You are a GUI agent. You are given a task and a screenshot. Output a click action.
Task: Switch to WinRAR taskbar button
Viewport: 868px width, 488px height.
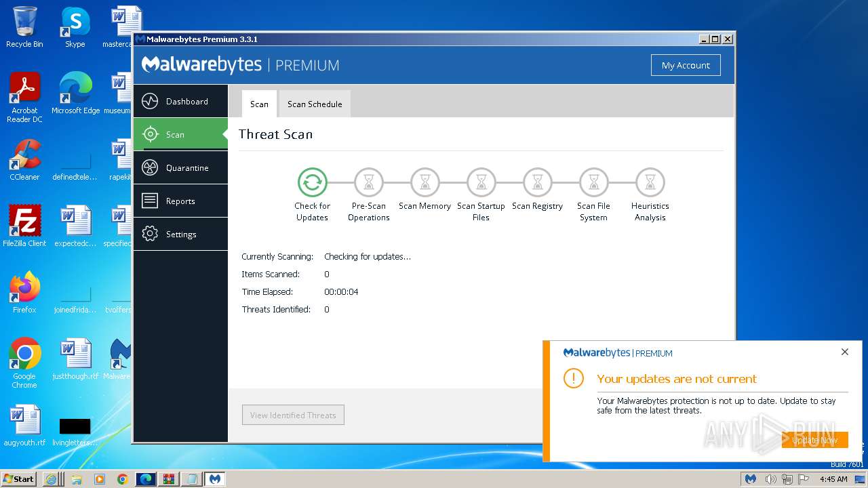click(169, 479)
